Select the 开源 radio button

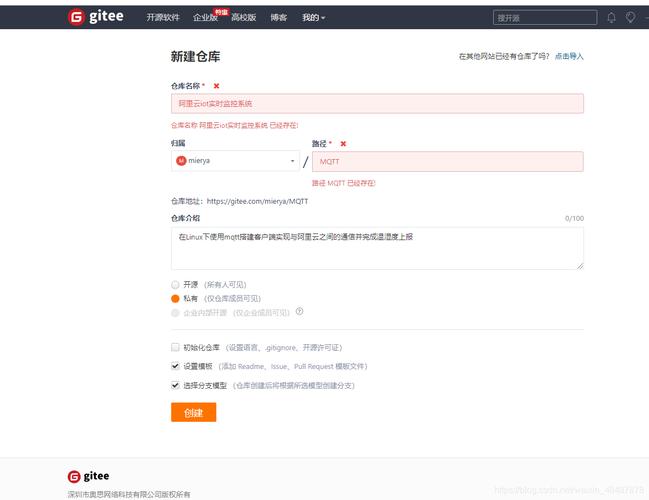[x=175, y=285]
